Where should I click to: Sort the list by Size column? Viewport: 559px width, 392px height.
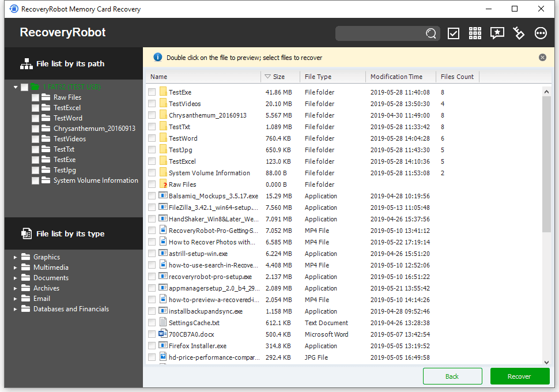(x=279, y=77)
